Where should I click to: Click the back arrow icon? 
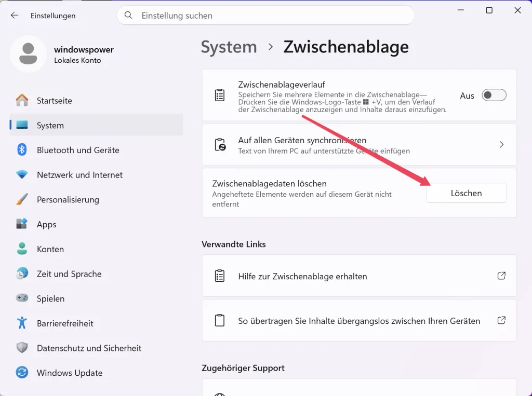[x=14, y=15]
